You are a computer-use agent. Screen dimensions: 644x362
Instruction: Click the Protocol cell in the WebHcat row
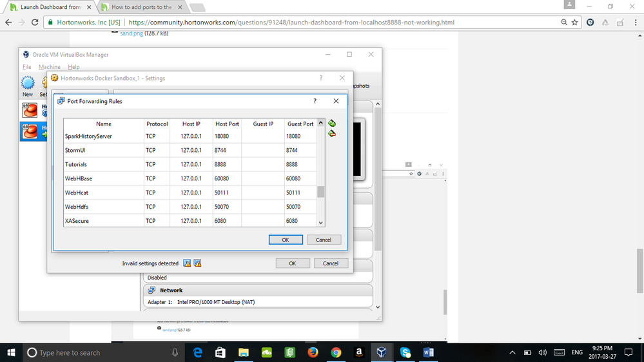[x=157, y=193]
